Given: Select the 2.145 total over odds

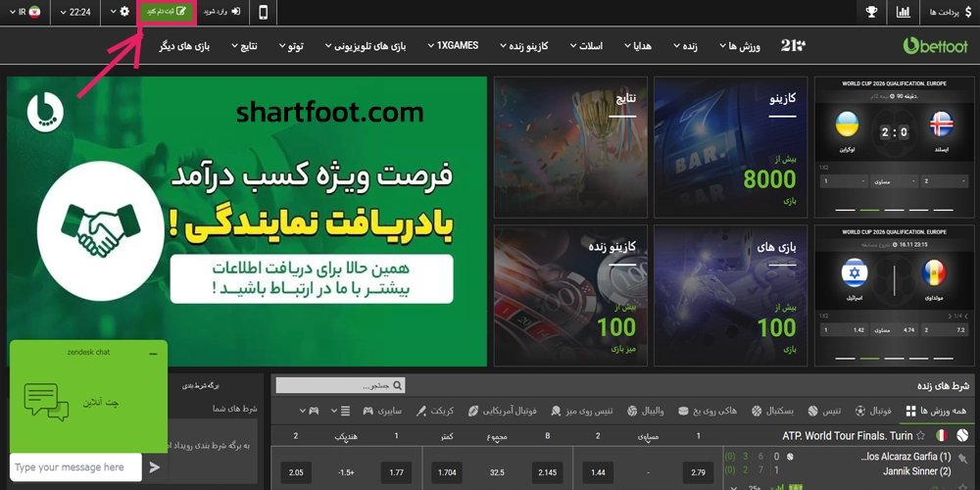Looking at the screenshot, I should tap(547, 473).
